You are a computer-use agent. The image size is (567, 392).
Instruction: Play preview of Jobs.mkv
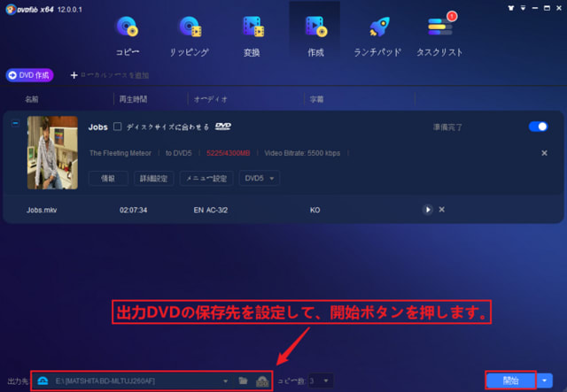427,210
